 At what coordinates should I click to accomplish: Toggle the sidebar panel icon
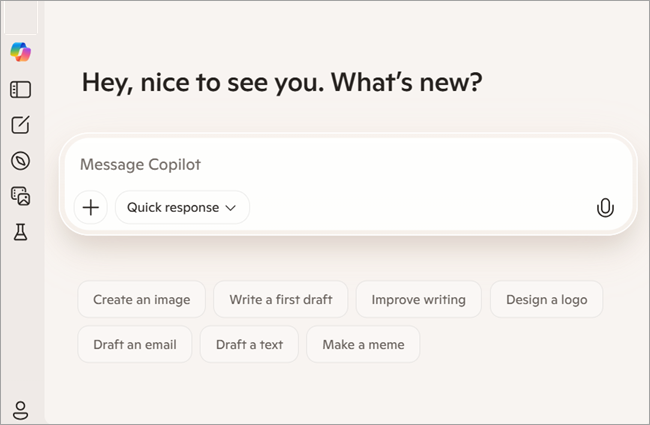point(20,90)
